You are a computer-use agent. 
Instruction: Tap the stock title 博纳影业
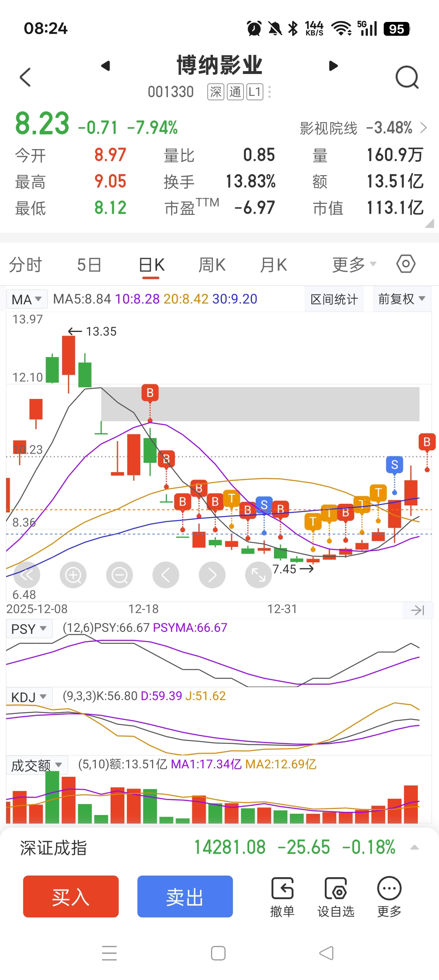(x=219, y=65)
